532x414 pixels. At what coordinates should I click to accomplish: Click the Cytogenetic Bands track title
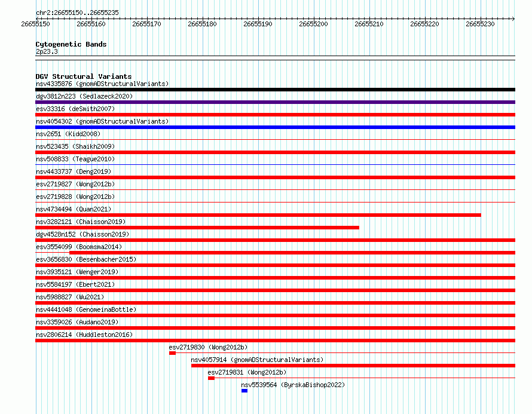[x=71, y=44]
